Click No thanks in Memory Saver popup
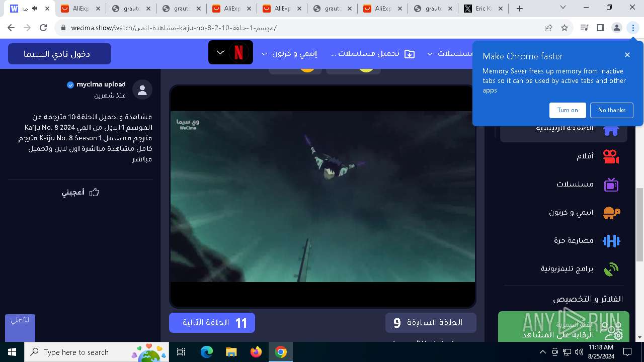644x362 pixels. (x=612, y=110)
